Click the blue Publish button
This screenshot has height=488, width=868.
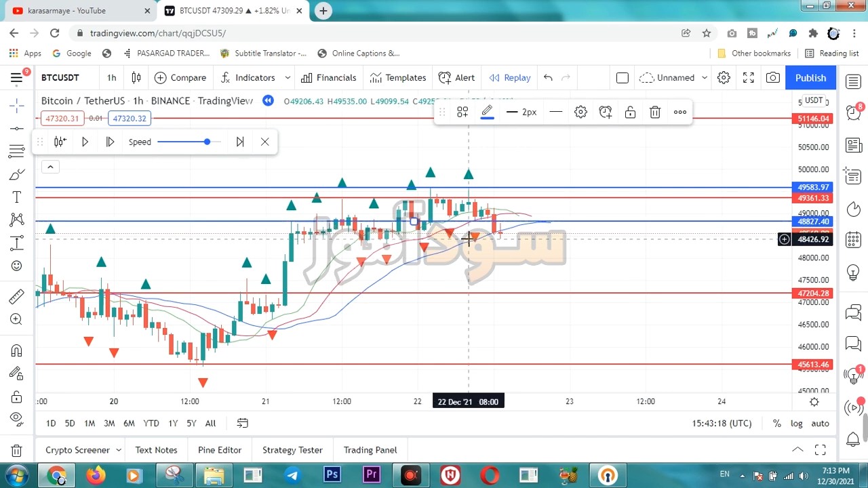pyautogui.click(x=811, y=78)
